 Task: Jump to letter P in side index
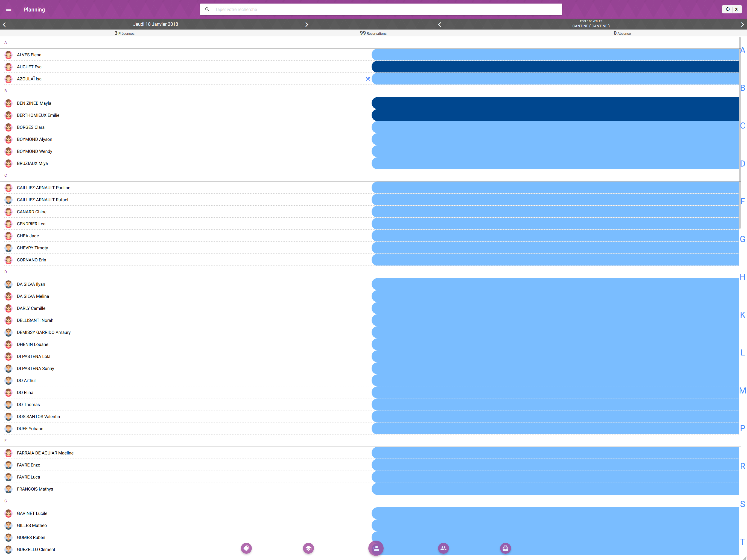click(x=743, y=428)
